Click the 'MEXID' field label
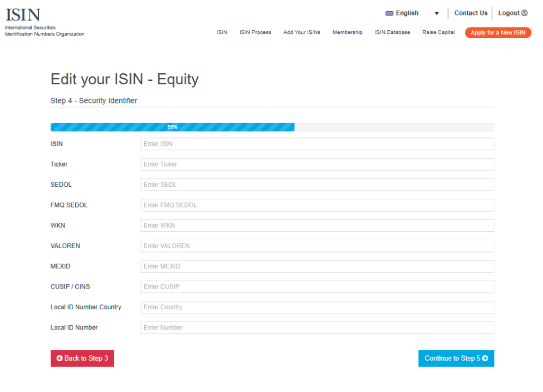Viewport: 543px width, 392px height. (60, 266)
